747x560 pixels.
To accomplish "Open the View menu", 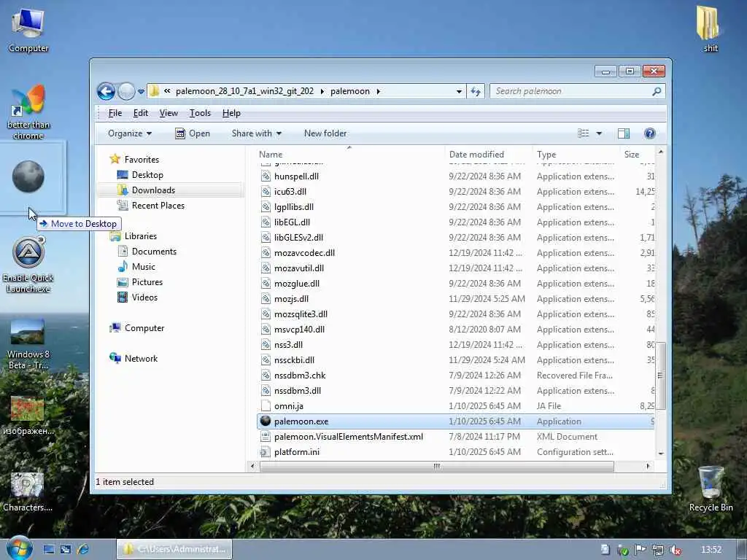I will pos(169,113).
